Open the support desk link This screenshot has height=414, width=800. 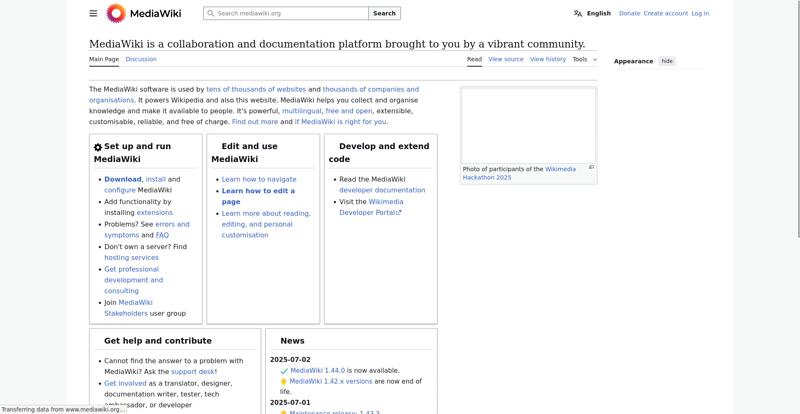coord(193,372)
